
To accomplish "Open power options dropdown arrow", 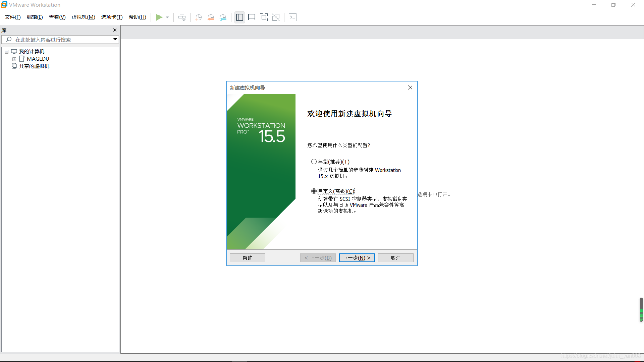I will click(167, 17).
